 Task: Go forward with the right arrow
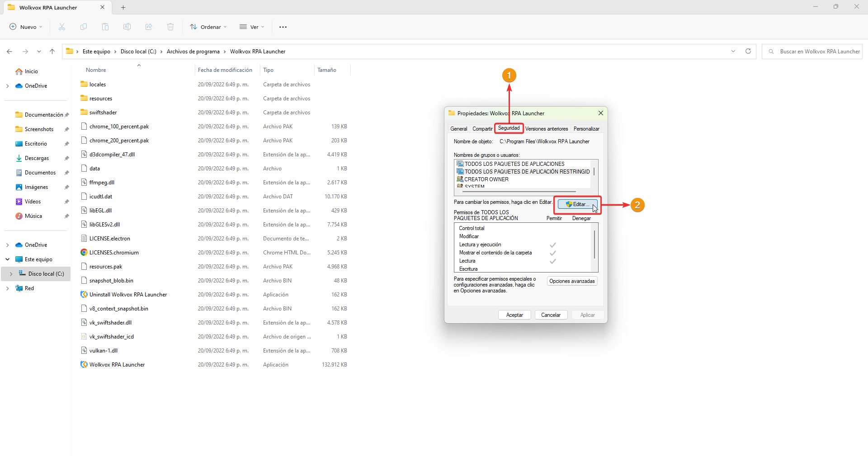25,52
